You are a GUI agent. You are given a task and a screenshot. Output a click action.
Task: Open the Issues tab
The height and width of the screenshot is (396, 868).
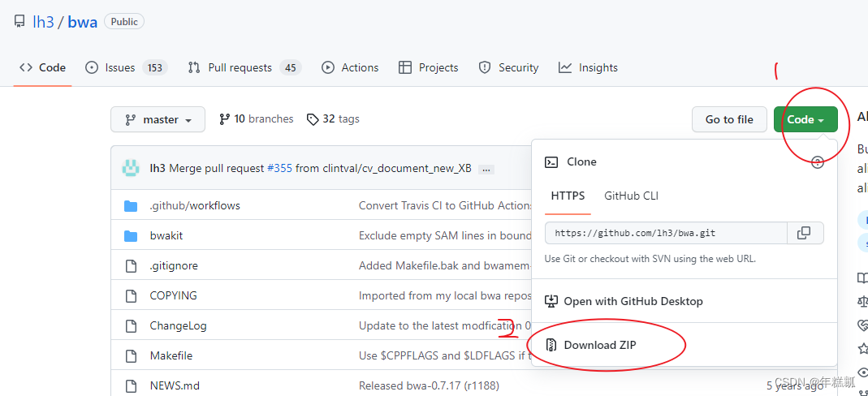[126, 67]
